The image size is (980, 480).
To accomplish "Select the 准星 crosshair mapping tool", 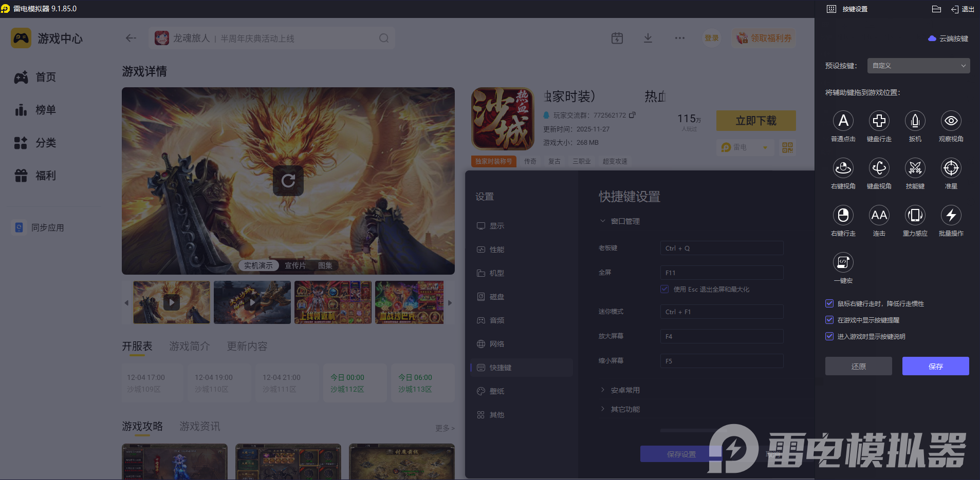I will coord(951,174).
